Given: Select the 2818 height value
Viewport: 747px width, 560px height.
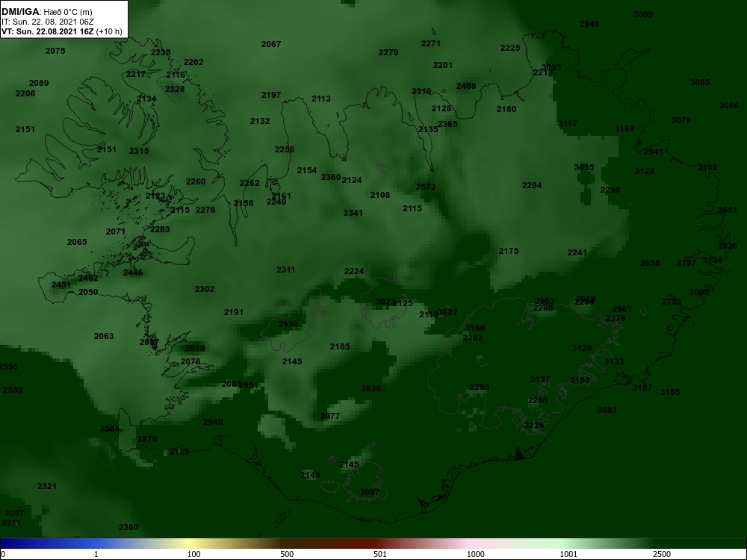Looking at the screenshot, I should 195,348.
